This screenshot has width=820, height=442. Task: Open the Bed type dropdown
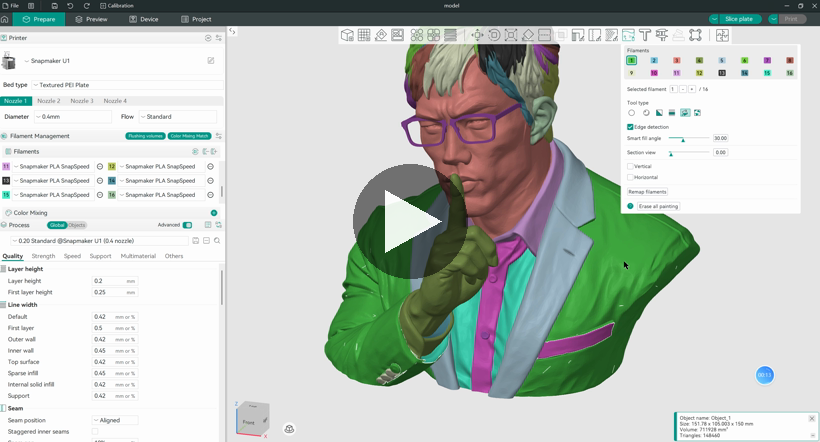[x=127, y=85]
